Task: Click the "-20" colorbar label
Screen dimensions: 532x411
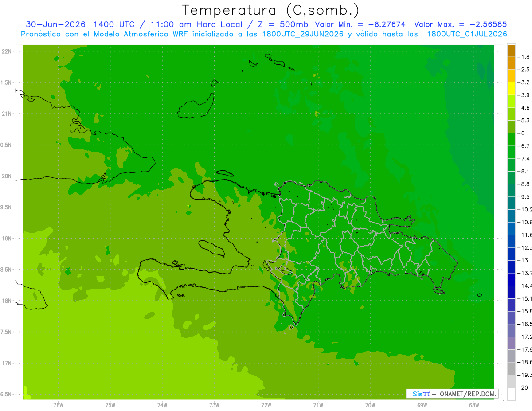Action: (522, 388)
